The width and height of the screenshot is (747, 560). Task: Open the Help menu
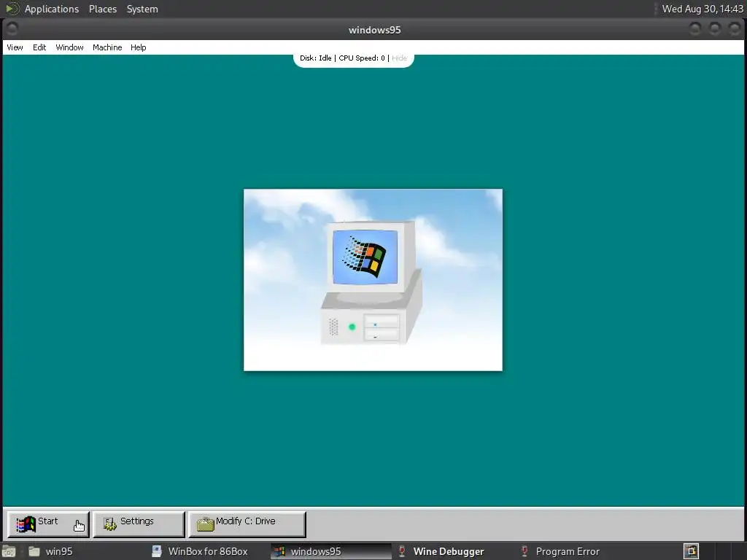138,47
